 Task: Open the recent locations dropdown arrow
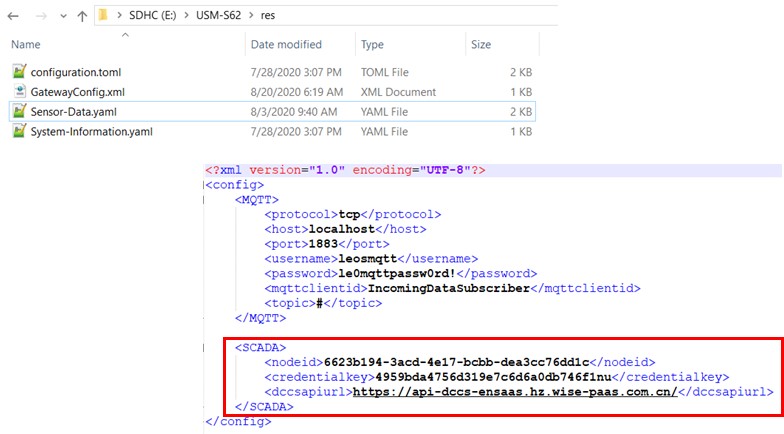point(62,16)
